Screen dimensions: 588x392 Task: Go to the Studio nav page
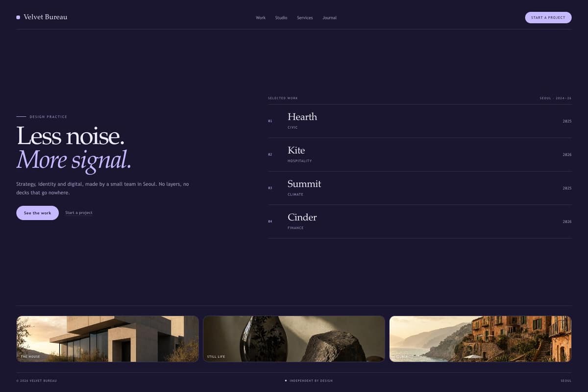coord(281,18)
